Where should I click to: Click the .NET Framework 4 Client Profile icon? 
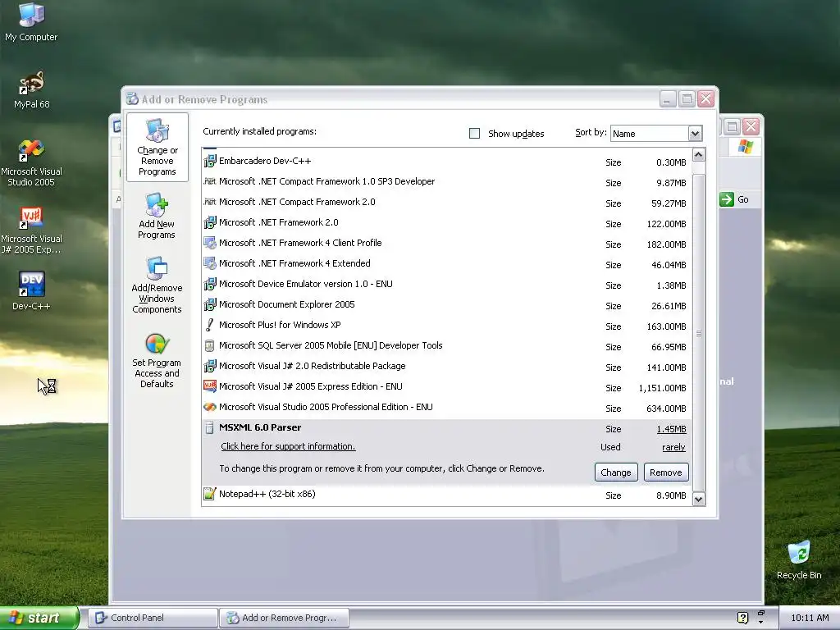click(x=209, y=243)
